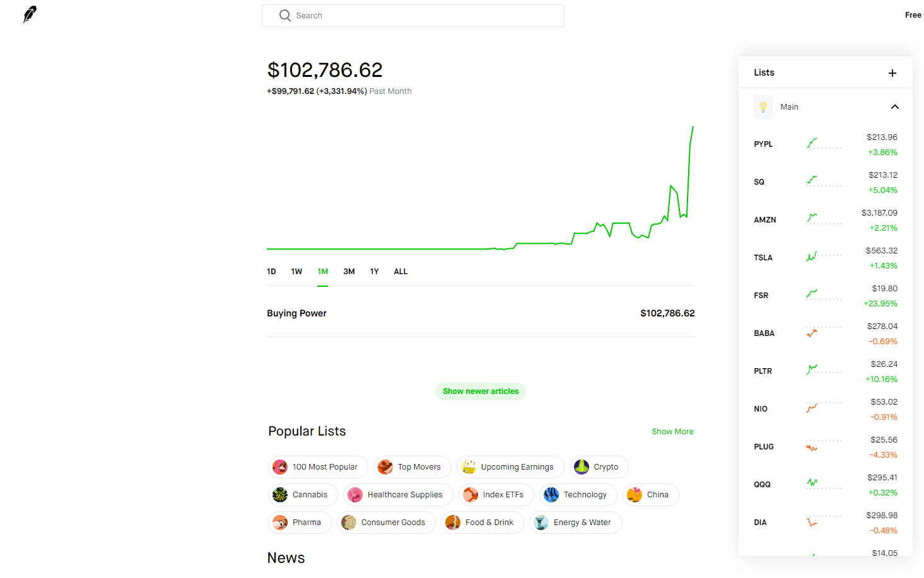
Task: Click the search magnifier icon
Action: point(285,15)
